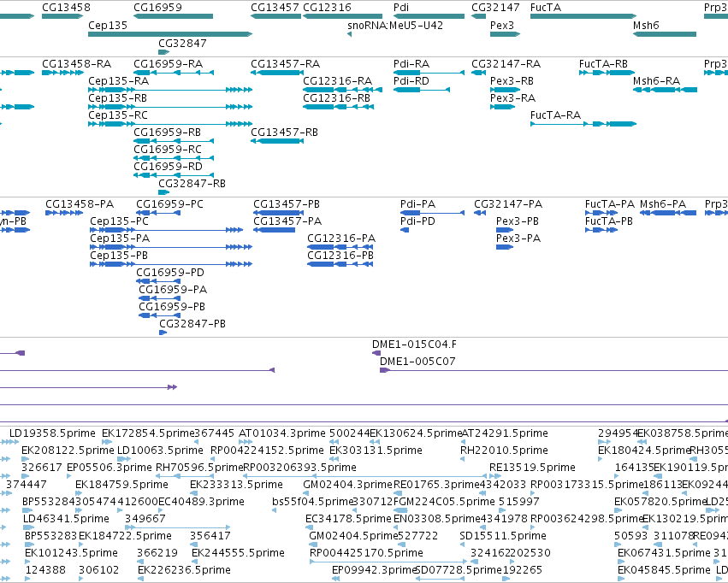This screenshot has width=728, height=583.
Task: Select the RH22010.5prime EST
Action: pos(504,450)
